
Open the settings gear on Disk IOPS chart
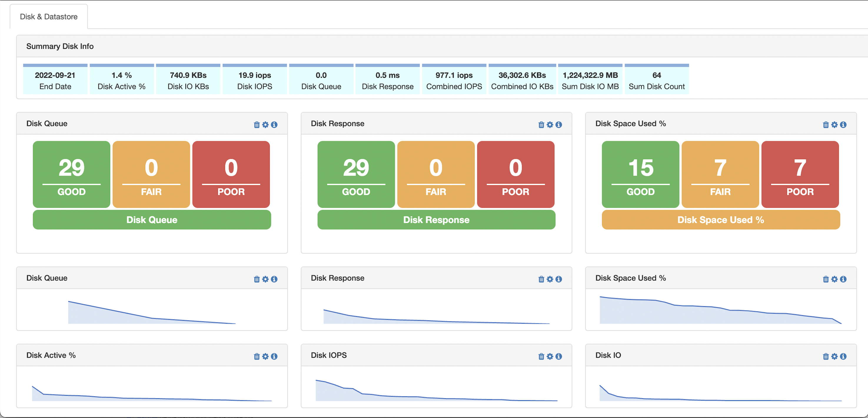pyautogui.click(x=550, y=356)
